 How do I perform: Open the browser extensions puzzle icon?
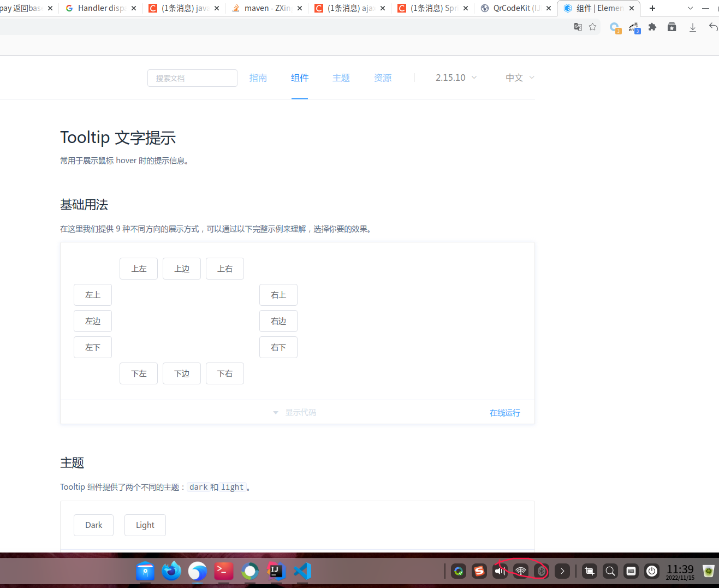pyautogui.click(x=652, y=26)
